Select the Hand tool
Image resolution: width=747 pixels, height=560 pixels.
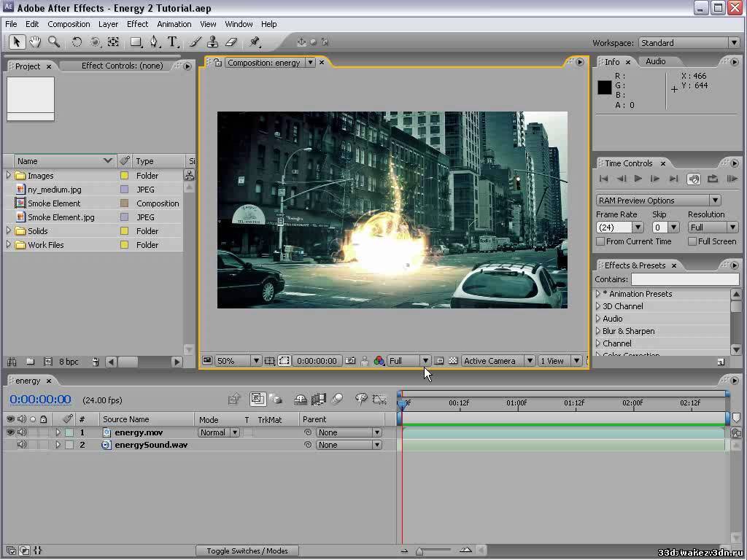[x=35, y=42]
